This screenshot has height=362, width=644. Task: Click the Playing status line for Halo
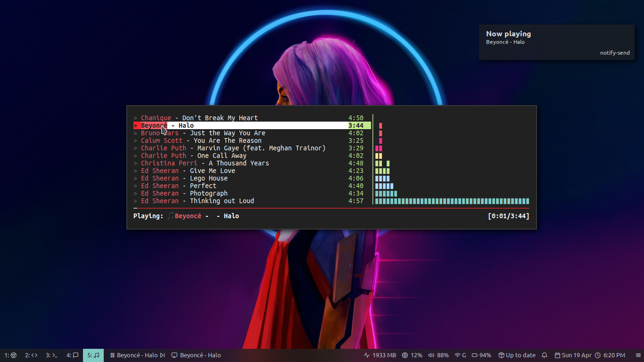186,216
